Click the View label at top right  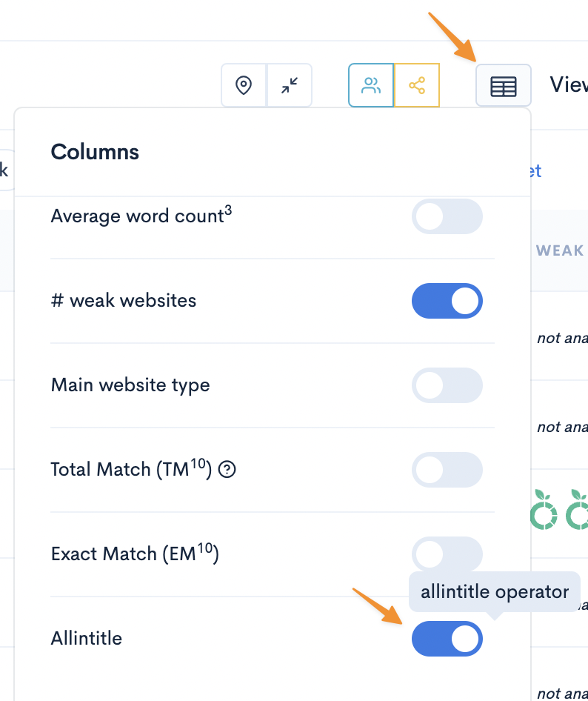tap(569, 84)
